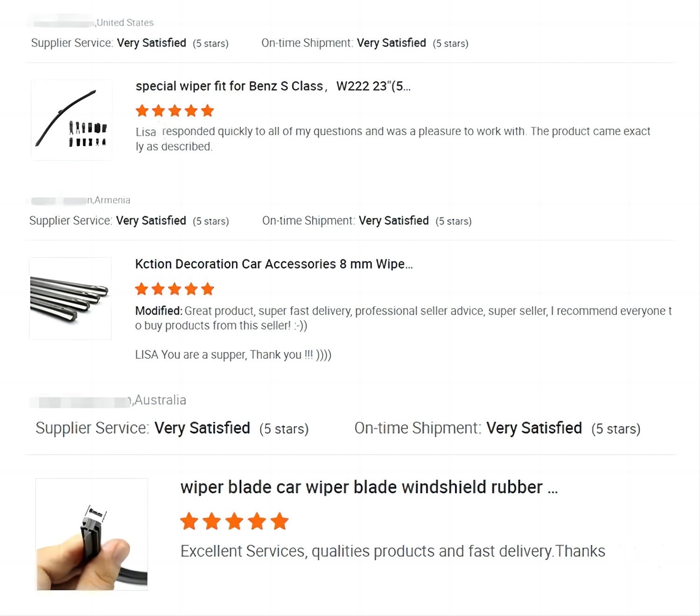Open the 'special wiper fit for Benz' title
This screenshot has height=616, width=700.
(273, 86)
